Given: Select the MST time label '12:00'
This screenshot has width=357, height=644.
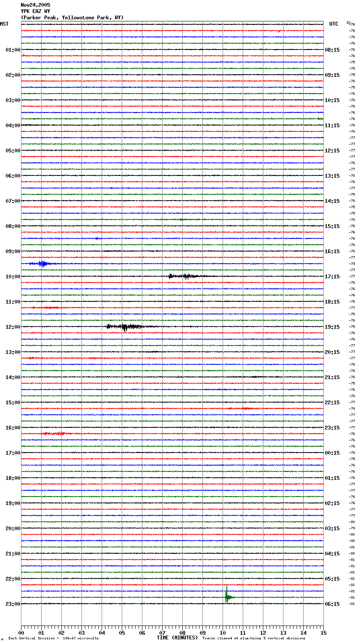Looking at the screenshot, I should (x=13, y=327).
